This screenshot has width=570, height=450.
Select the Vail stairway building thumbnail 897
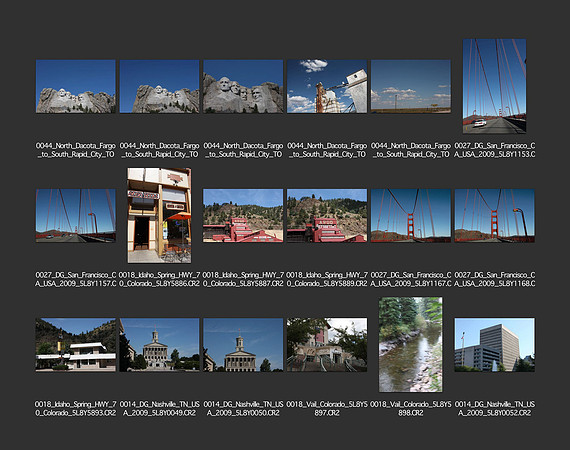(327, 345)
